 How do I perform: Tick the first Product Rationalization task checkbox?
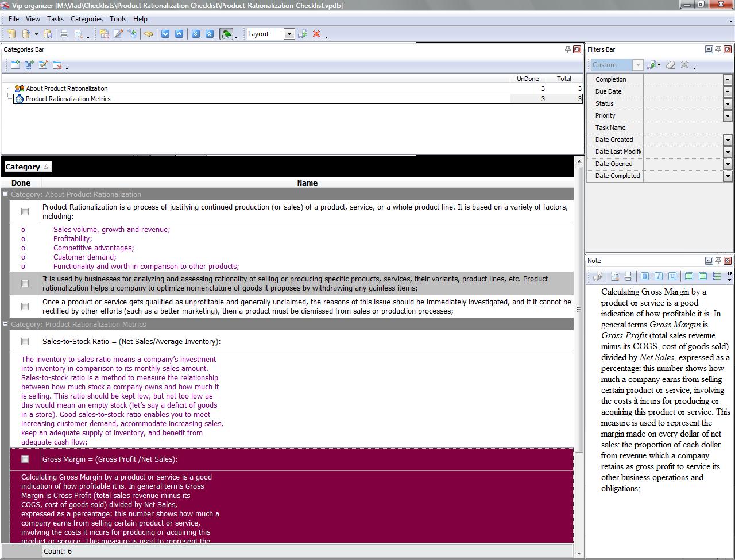25,212
